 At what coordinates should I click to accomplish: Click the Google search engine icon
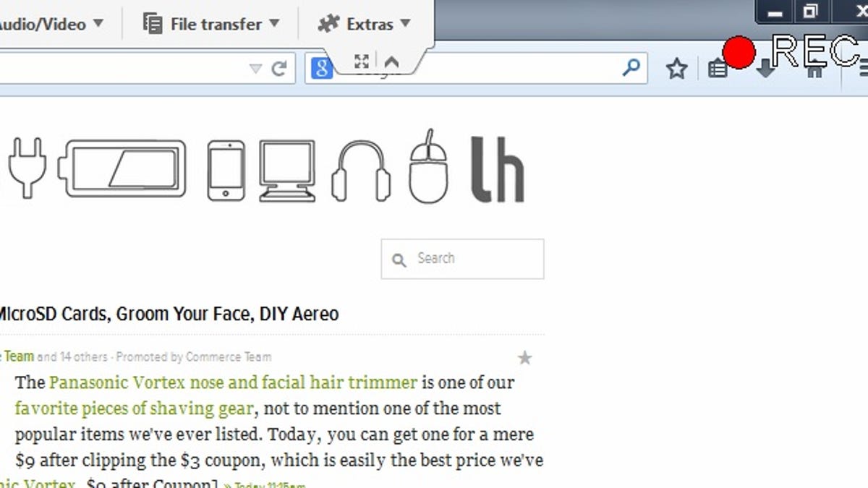322,69
